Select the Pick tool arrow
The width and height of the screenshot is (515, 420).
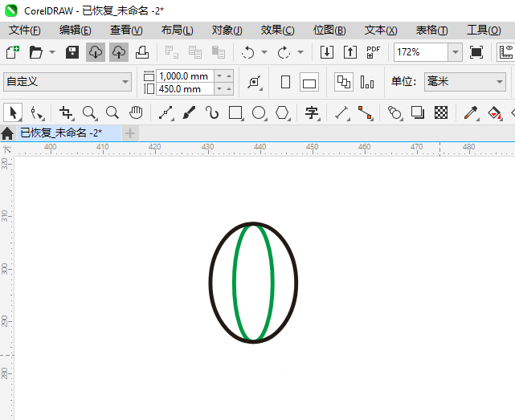point(13,112)
